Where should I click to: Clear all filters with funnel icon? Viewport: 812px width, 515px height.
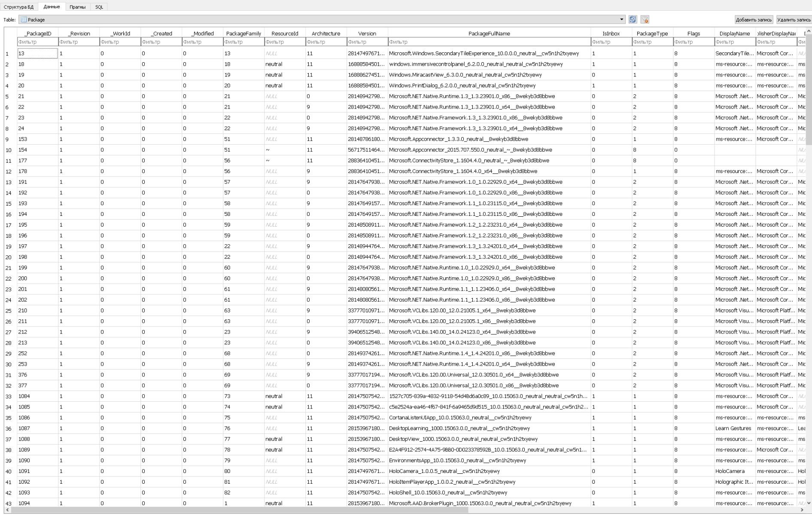(x=645, y=20)
